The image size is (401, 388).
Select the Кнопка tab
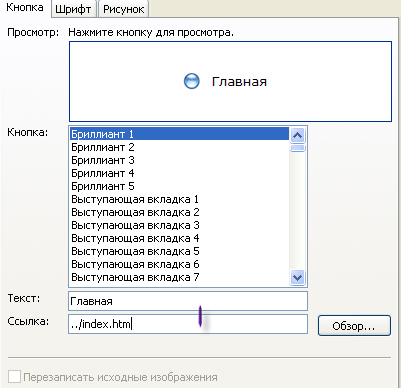(x=25, y=8)
